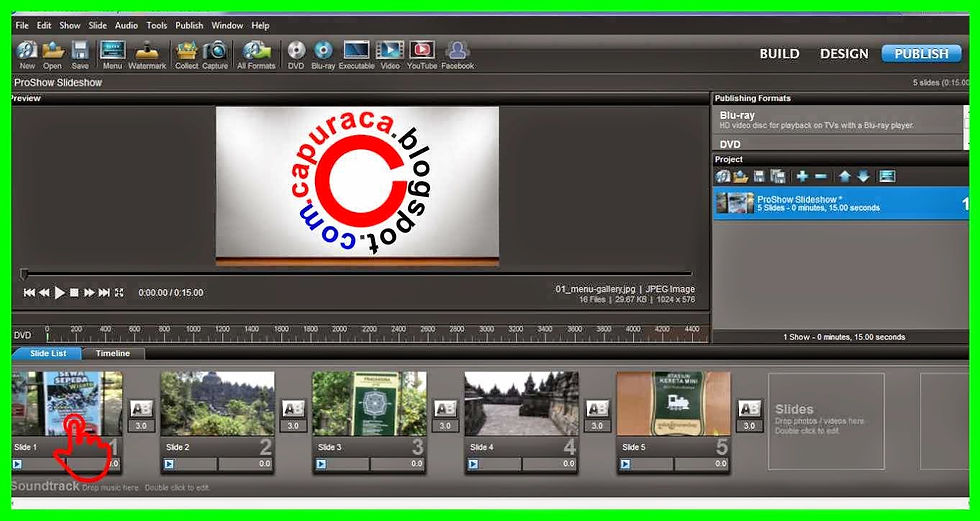Click the fullscreen preview icon

coord(119,292)
